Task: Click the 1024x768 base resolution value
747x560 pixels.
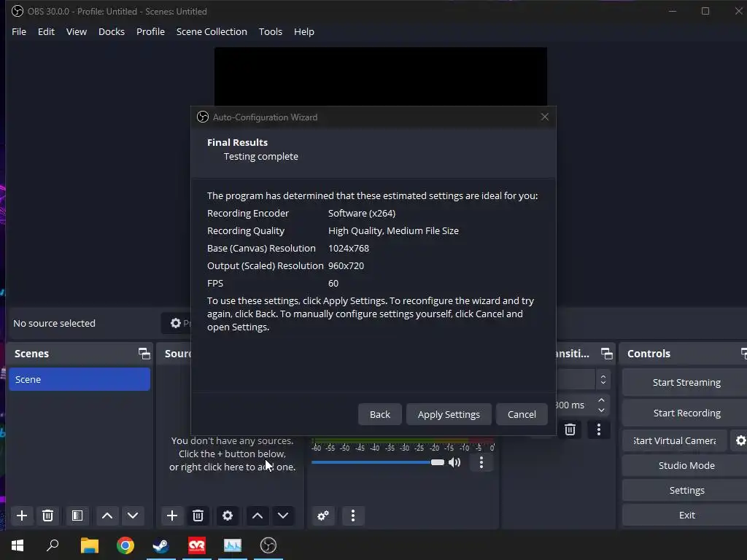Action: pyautogui.click(x=349, y=248)
